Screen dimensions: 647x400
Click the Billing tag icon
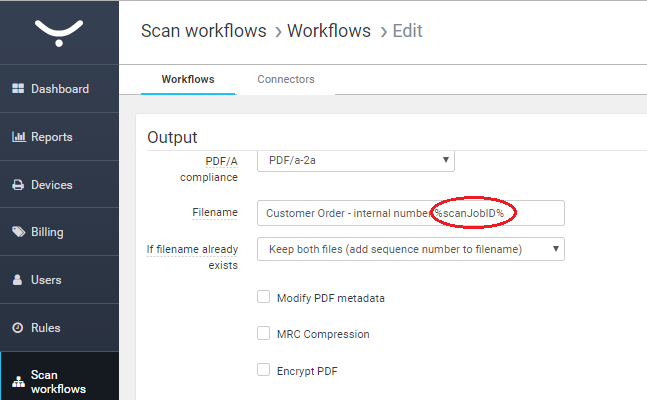18,232
